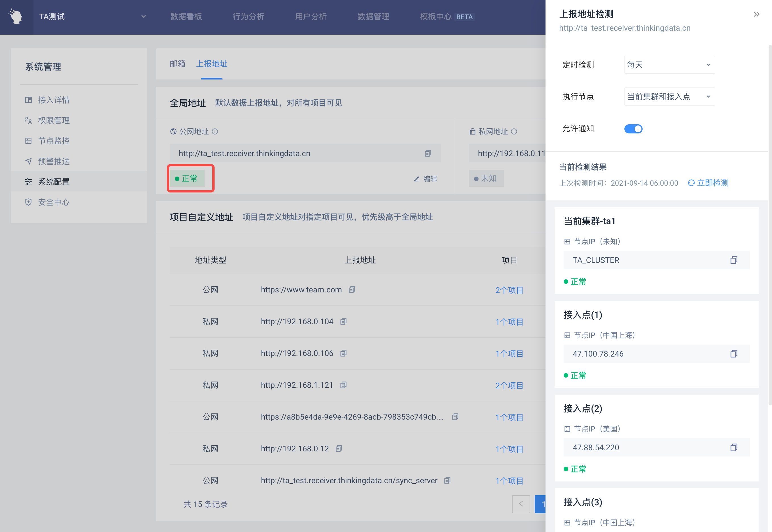The width and height of the screenshot is (772, 532).
Task: Open 权限管理 in the sidebar
Action: coord(79,120)
